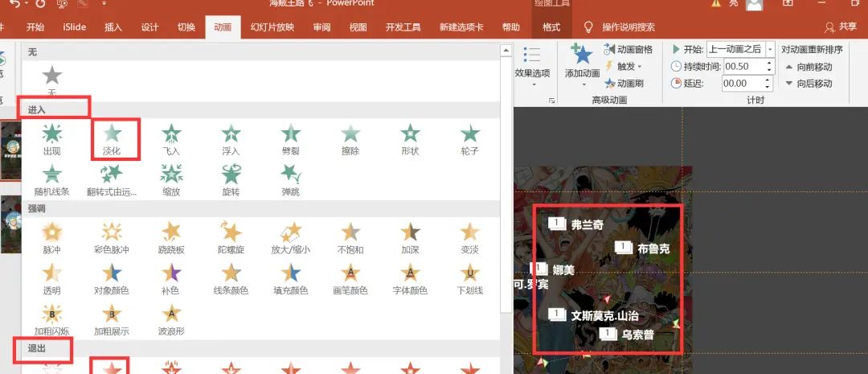
Task: Switch to the iSlide tab
Action: tap(74, 27)
